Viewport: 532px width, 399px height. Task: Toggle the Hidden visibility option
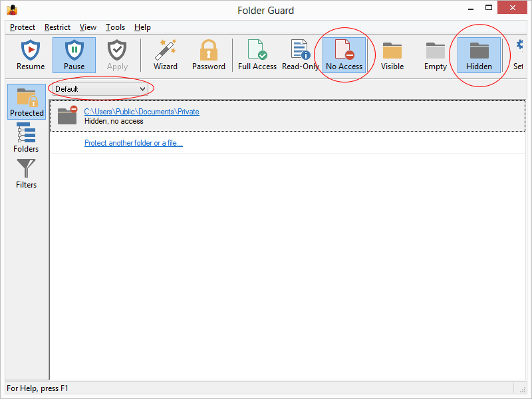click(479, 55)
